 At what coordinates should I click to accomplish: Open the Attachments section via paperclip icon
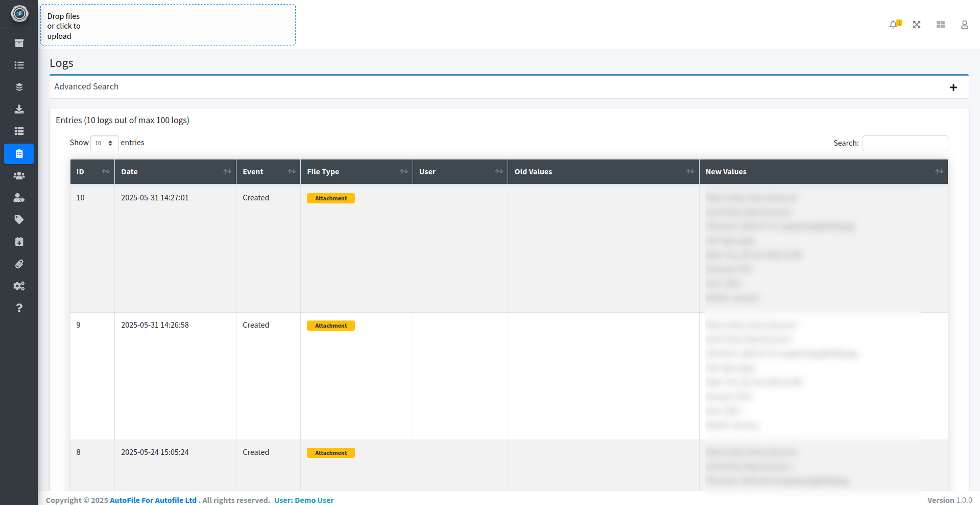click(19, 264)
